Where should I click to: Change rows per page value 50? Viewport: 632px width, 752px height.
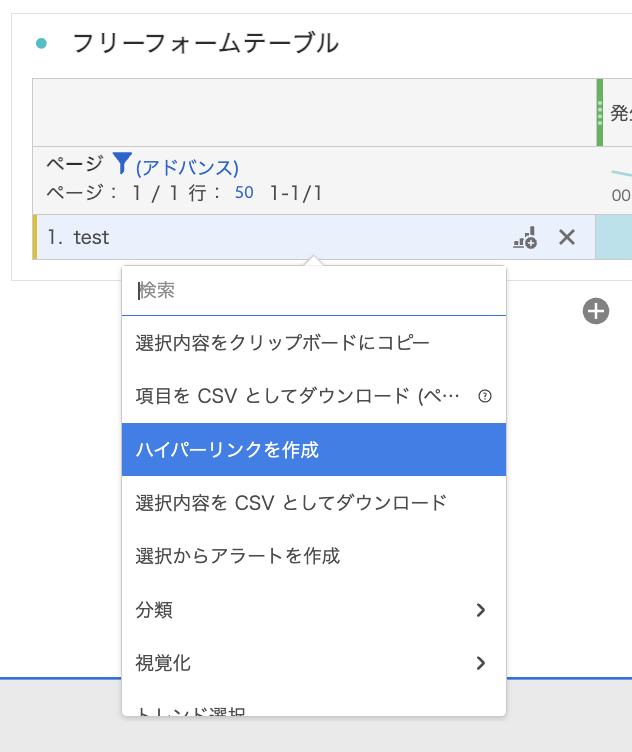pos(244,192)
